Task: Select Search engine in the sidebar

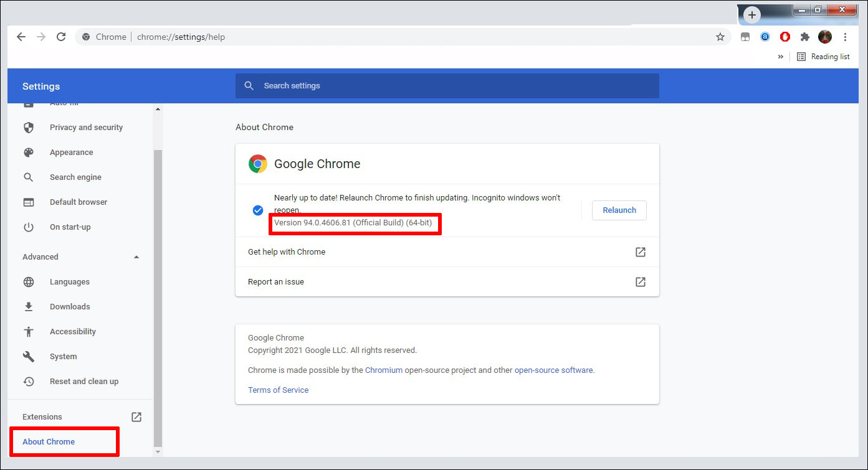Action: pyautogui.click(x=75, y=177)
